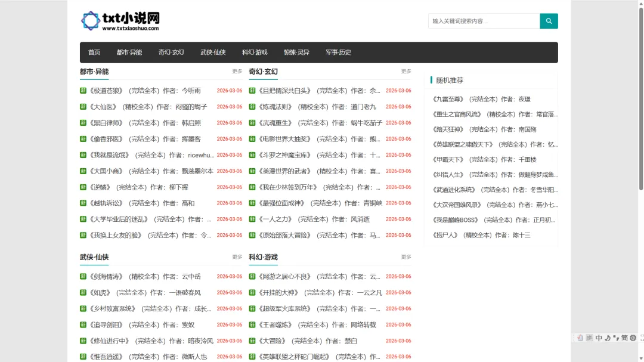Click the txt小说网 site logo
The width and height of the screenshot is (644, 362).
point(120,21)
